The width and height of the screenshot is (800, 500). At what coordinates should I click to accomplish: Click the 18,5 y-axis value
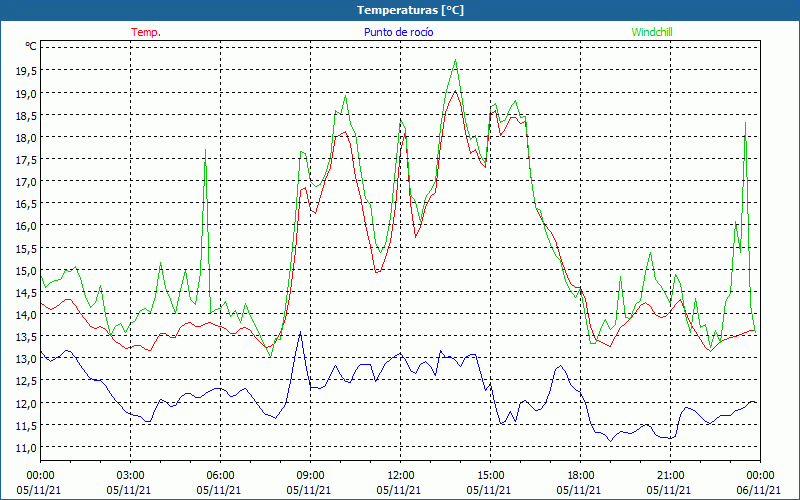click(x=27, y=115)
